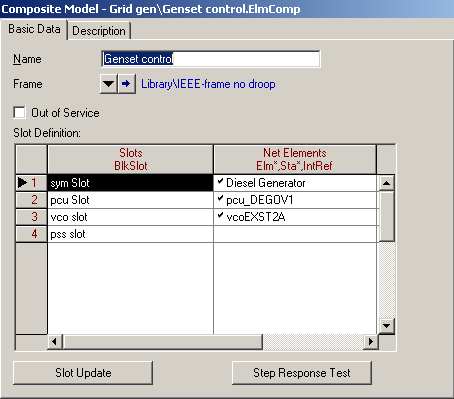Click the blue arrow to edit Frame
This screenshot has height=399, width=454.
(126, 84)
